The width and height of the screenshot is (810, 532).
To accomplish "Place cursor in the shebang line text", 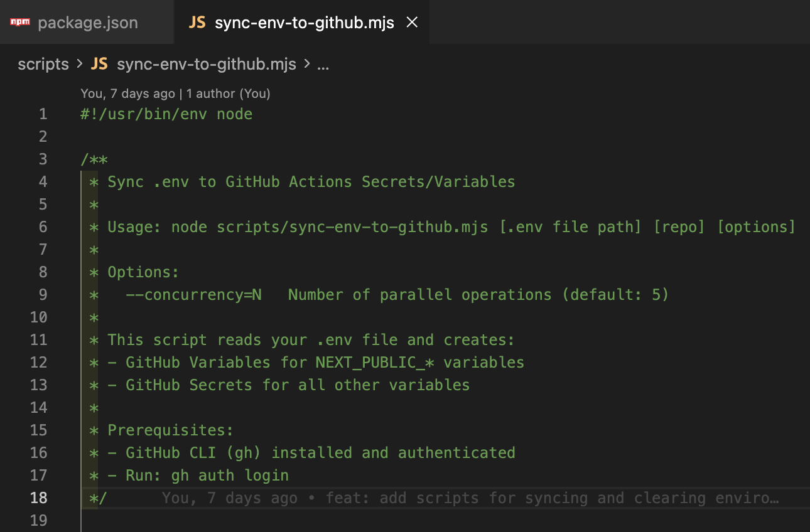I will 166,114.
